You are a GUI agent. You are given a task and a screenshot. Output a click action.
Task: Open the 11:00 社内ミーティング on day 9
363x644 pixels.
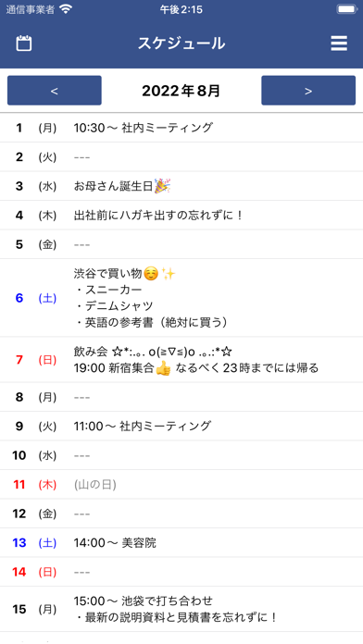pos(181,426)
